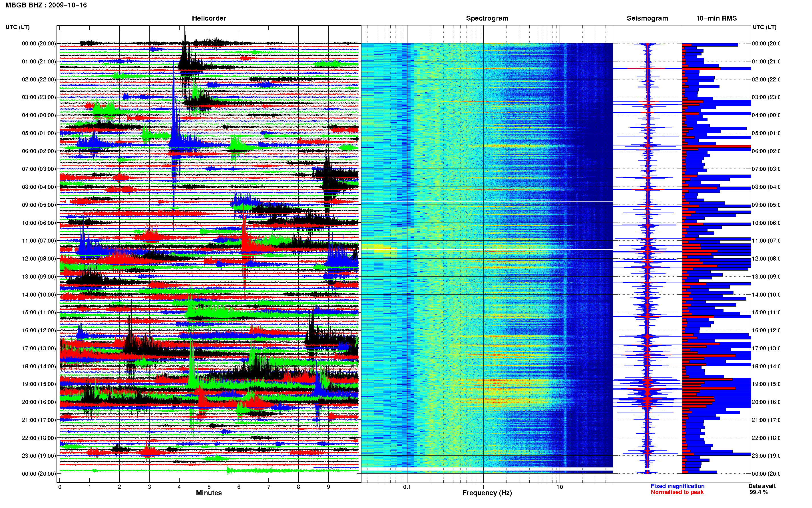Click the right-side 19:00 (15: time label
This screenshot has width=812, height=508.
point(765,384)
